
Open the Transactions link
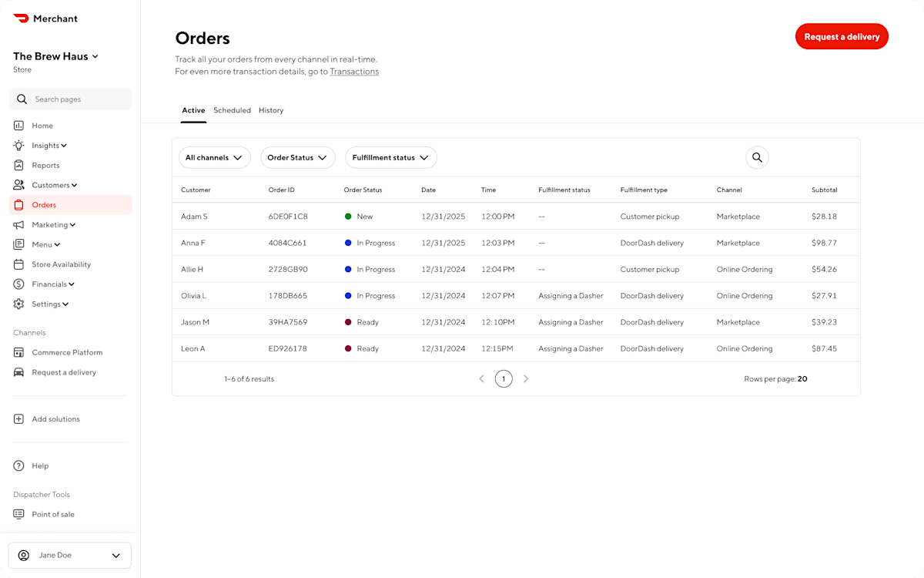pos(354,71)
